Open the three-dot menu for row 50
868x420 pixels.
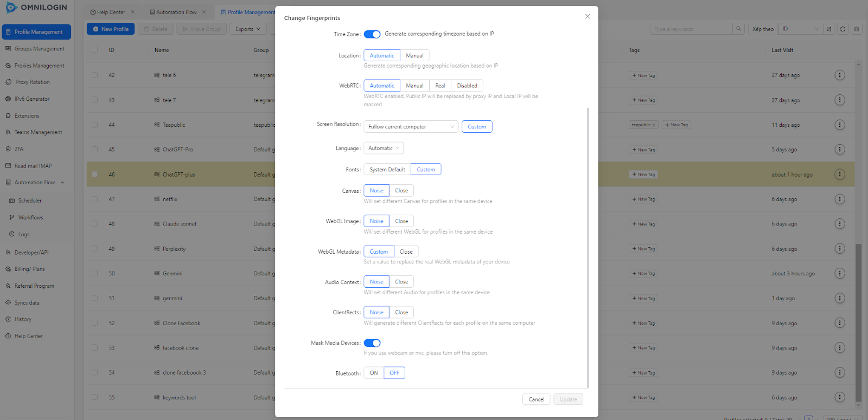(x=840, y=274)
